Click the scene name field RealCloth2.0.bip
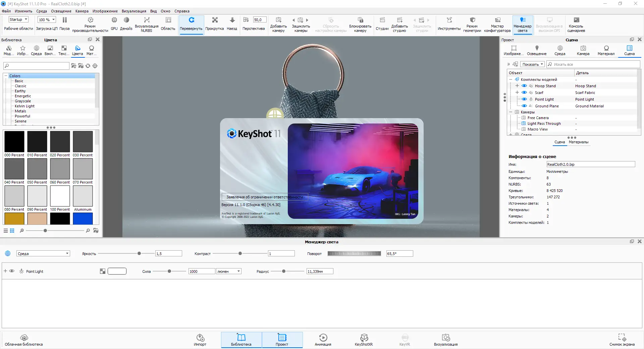Screen dimensions: 644x349 point(591,164)
